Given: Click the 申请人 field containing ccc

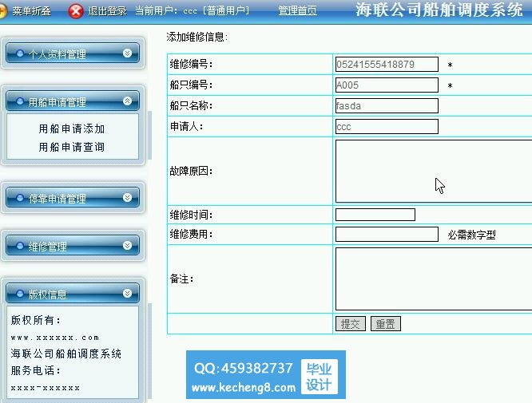Looking at the screenshot, I should tap(387, 126).
